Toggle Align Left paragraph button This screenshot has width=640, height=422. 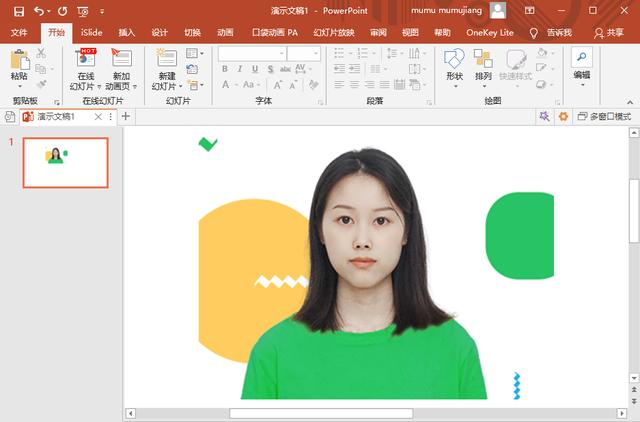click(x=339, y=84)
